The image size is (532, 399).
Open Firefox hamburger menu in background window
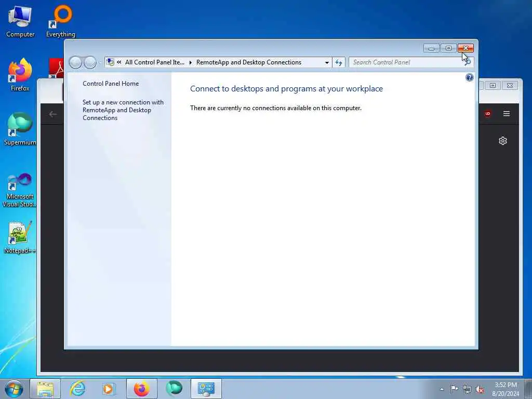tap(507, 114)
